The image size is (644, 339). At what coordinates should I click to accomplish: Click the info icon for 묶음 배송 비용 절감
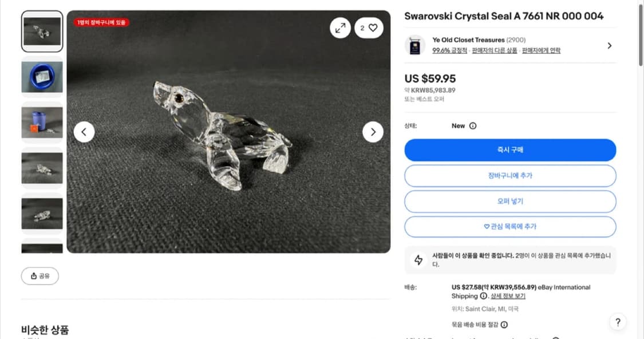[x=503, y=324]
